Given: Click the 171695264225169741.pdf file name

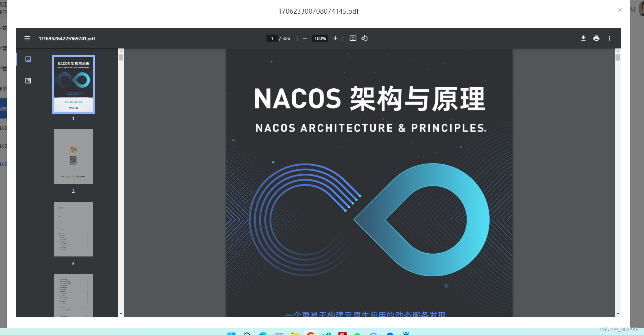Looking at the screenshot, I should [67, 39].
